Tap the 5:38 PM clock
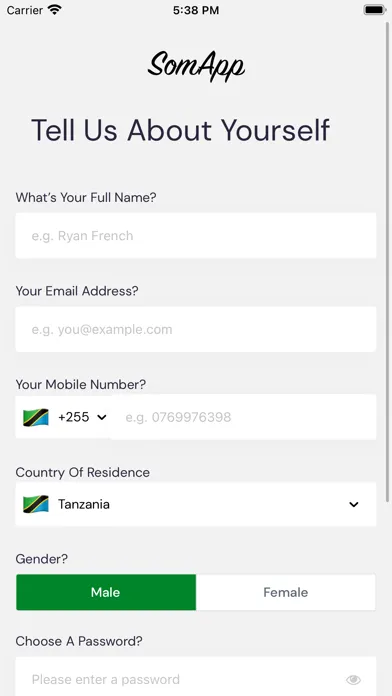This screenshot has height=696, width=392. 196,10
